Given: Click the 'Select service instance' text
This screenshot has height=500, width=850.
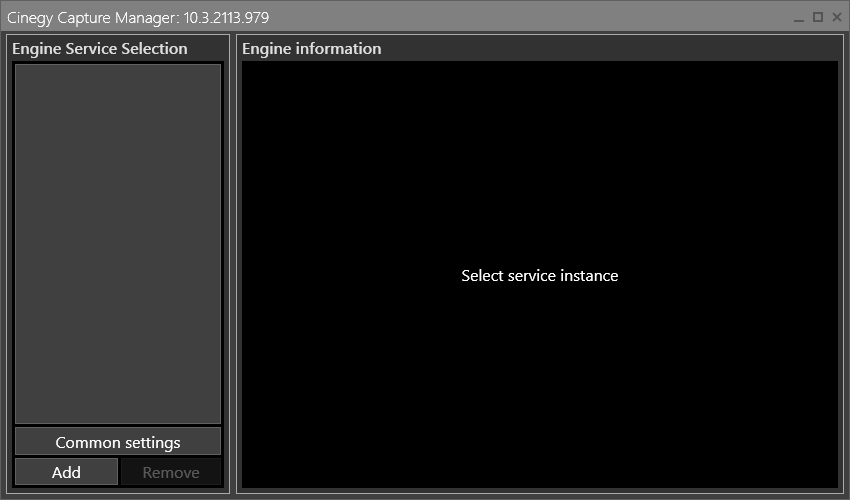Looking at the screenshot, I should click(x=539, y=275).
